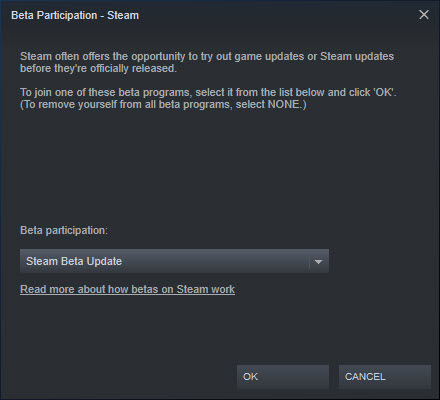
Task: Open the Steam Beta Update combo box
Action: 174,261
